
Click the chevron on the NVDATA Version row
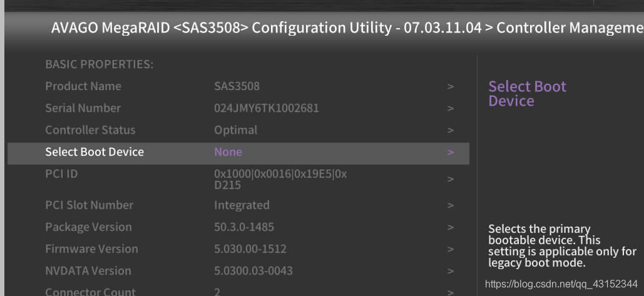tap(451, 272)
